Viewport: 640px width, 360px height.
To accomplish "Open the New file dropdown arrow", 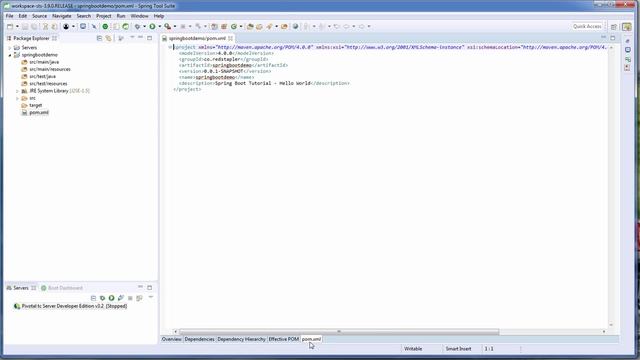I will (17, 27).
